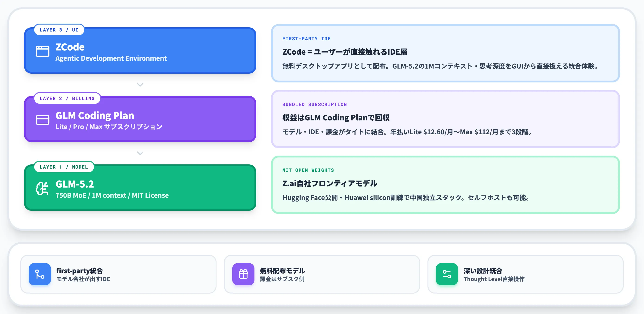The height and width of the screenshot is (314, 644).
Task: Click the ZCode title text
Action: (x=70, y=47)
